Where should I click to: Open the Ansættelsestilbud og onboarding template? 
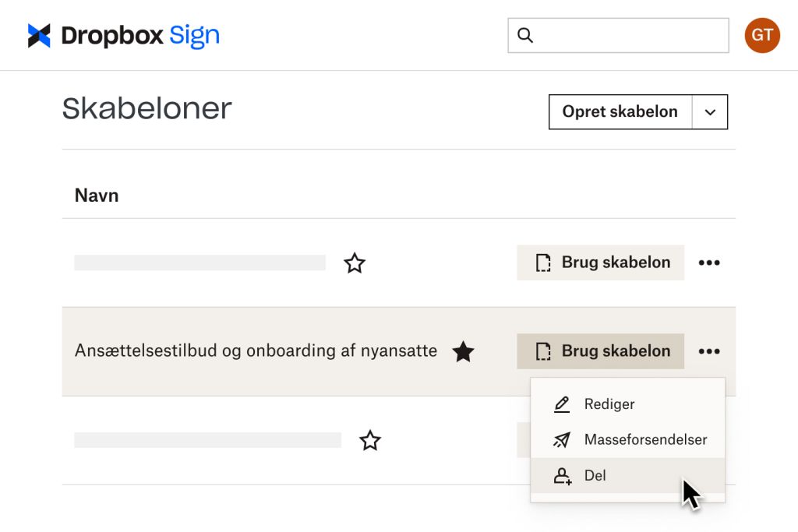(256, 351)
